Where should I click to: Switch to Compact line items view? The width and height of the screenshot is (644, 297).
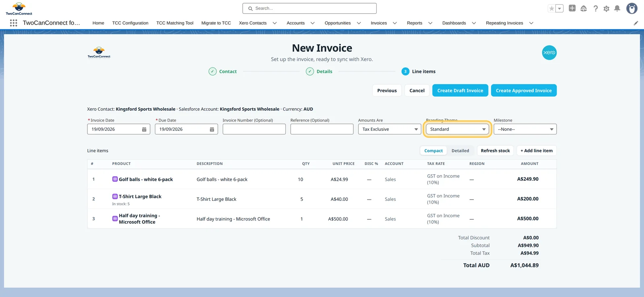point(433,151)
